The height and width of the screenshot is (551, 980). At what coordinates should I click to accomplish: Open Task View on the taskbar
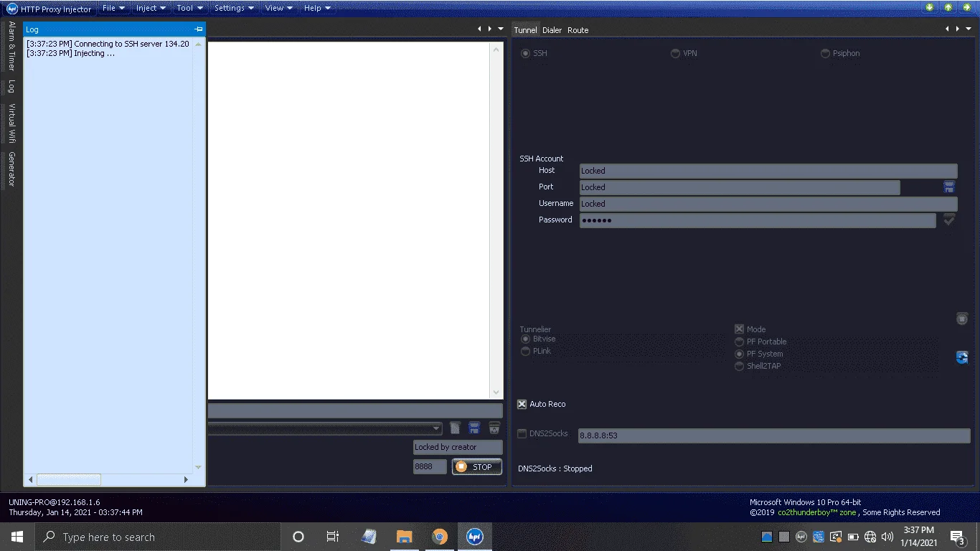pos(333,537)
